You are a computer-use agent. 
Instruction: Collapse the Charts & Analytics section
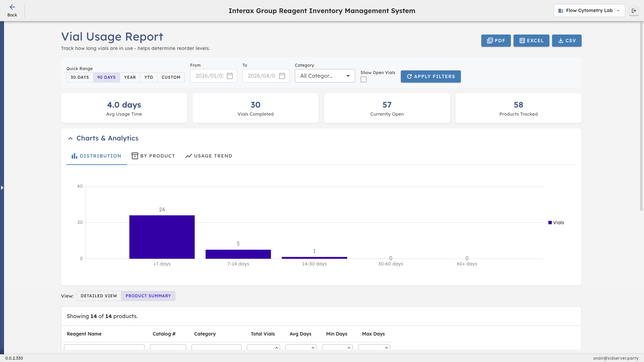click(x=70, y=138)
